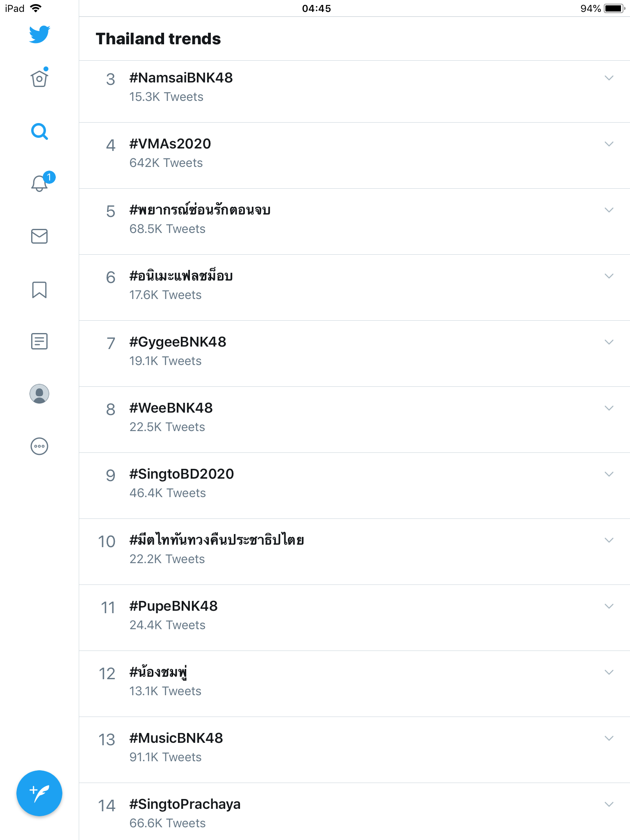Open the Bookmarks icon

coord(39,290)
